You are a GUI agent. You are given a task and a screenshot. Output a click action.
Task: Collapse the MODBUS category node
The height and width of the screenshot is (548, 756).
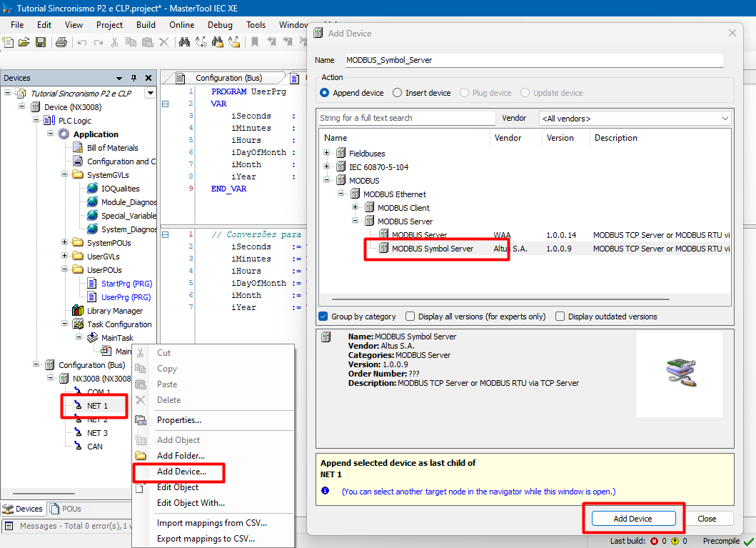[x=327, y=180]
